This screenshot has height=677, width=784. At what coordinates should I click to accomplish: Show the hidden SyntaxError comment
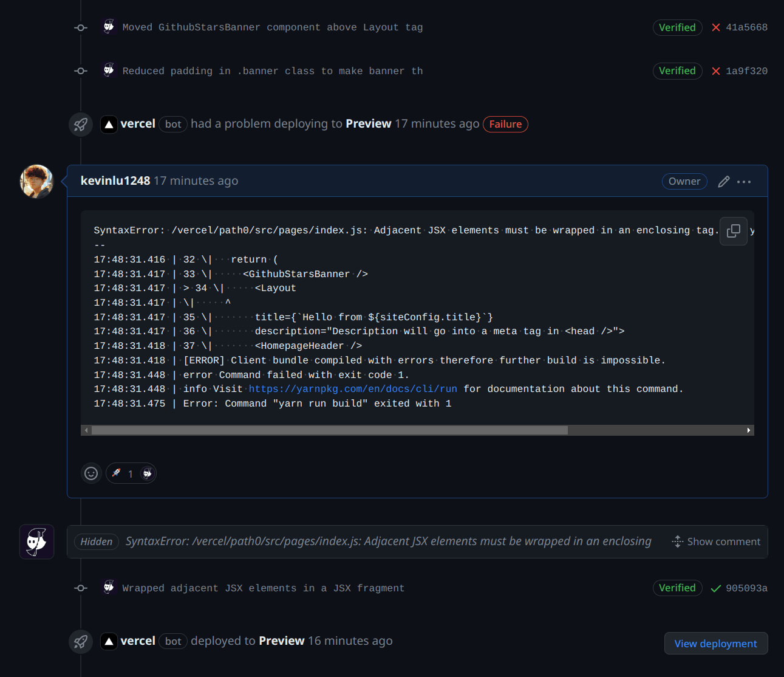(717, 541)
